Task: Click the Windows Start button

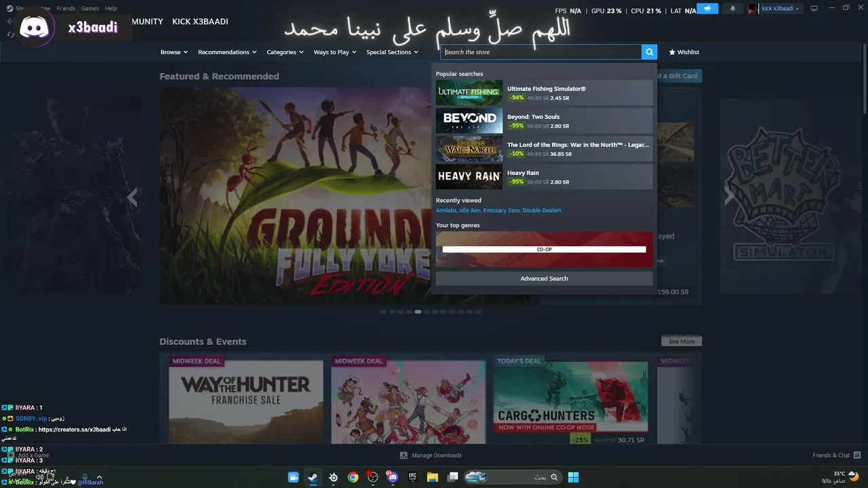Action: pos(573,477)
